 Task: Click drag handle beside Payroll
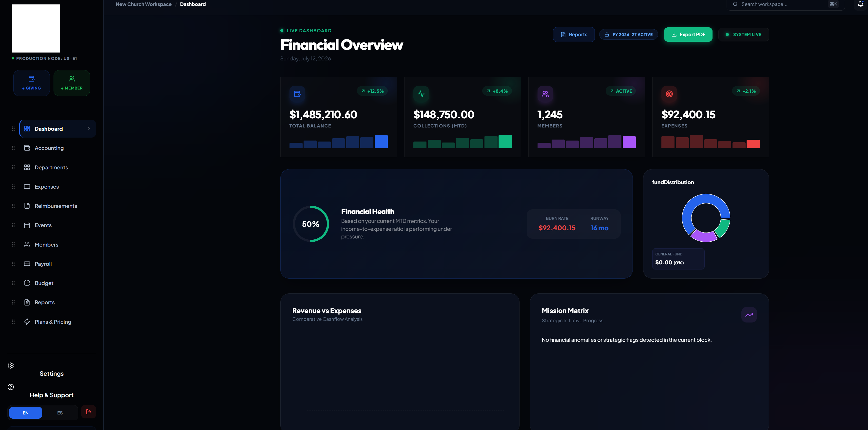click(13, 264)
